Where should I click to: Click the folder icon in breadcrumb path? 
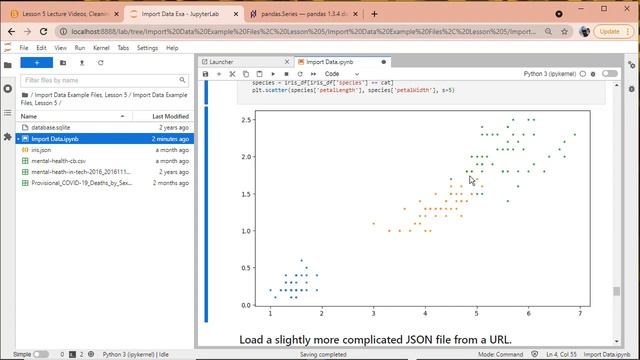[x=25, y=95]
